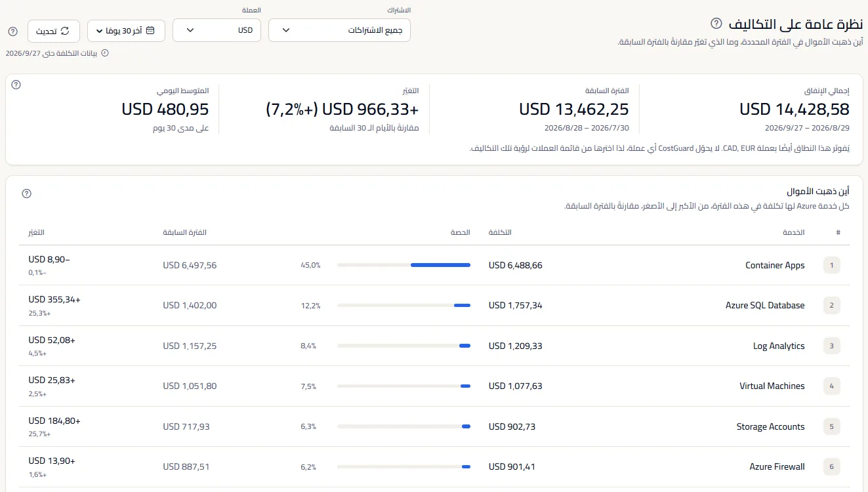The width and height of the screenshot is (868, 492).
Task: Click the change value +USD 966,33
Action: (x=342, y=109)
